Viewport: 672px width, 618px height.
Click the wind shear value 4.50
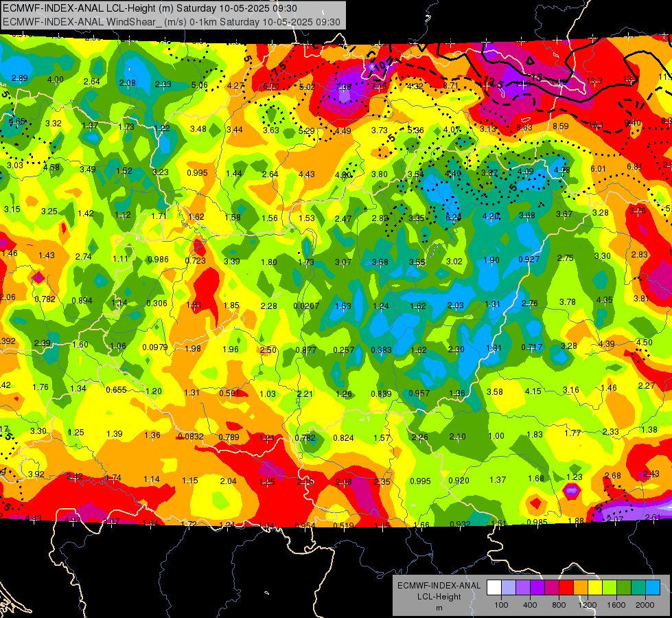(x=644, y=342)
